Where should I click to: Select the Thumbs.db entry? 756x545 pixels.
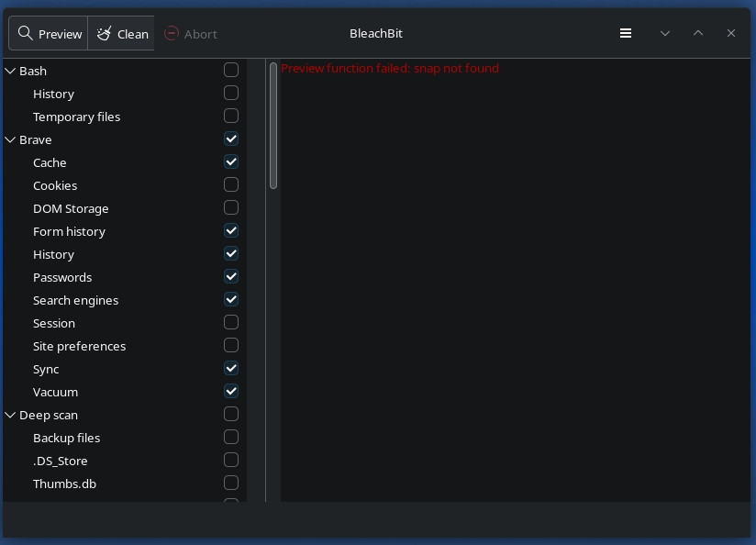point(64,484)
